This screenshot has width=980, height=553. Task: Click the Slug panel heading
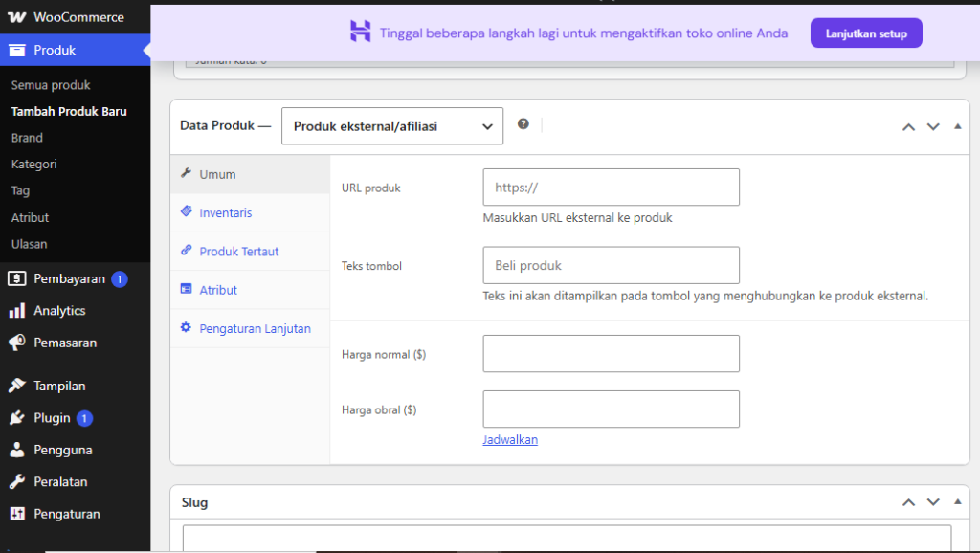coord(194,502)
